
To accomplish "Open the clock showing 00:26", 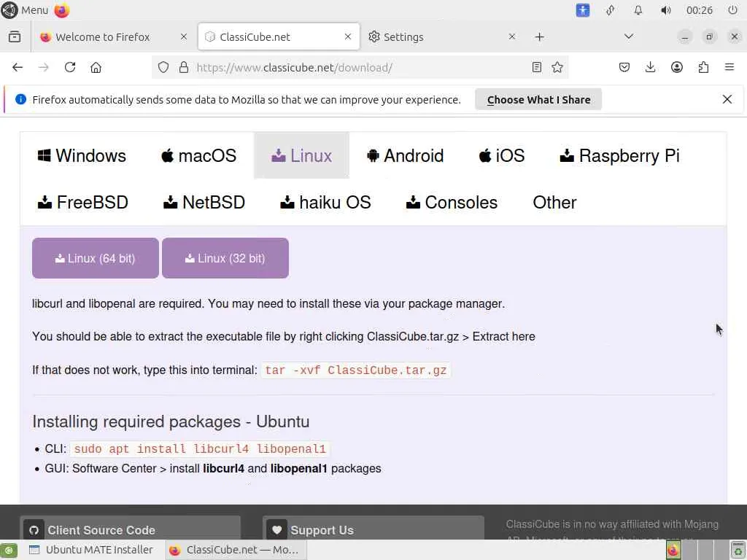I will point(699,10).
